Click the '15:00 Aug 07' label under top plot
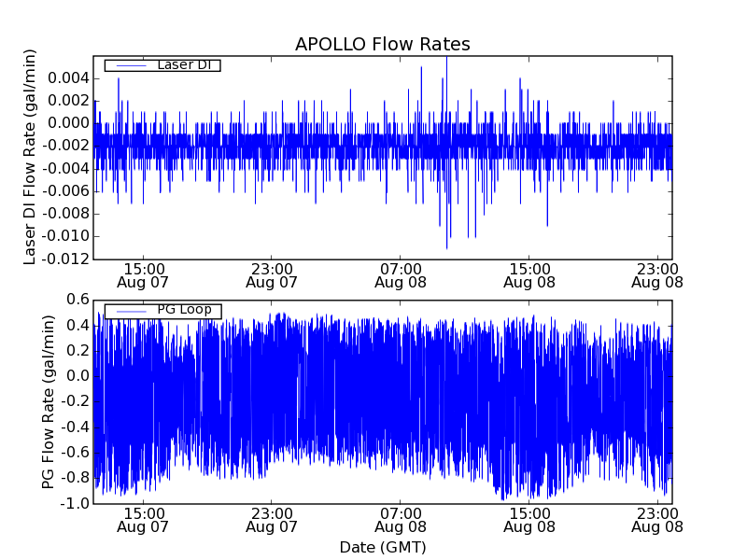 pyautogui.click(x=143, y=275)
